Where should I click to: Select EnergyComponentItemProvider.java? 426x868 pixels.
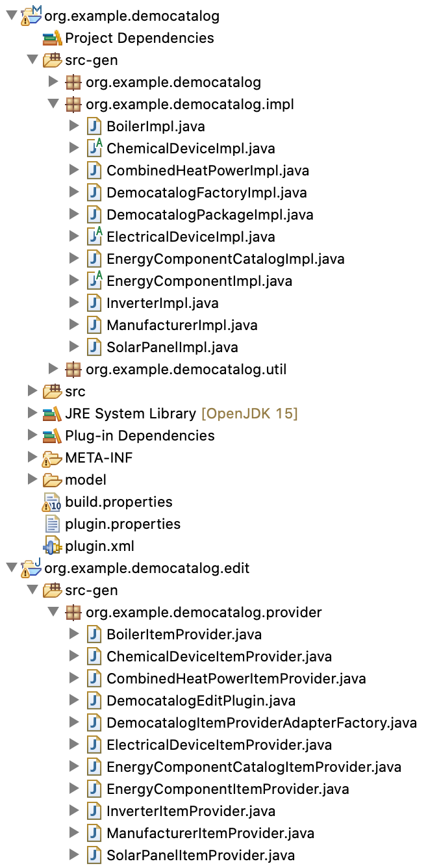point(228,789)
